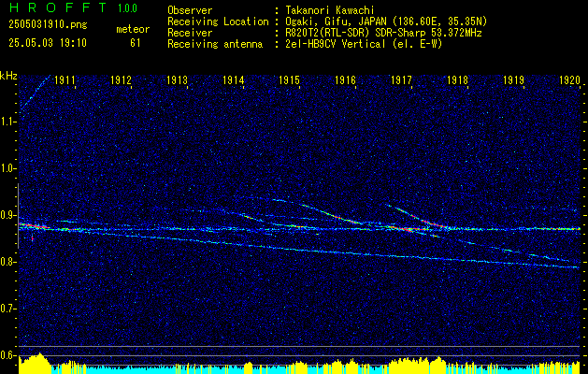
Task: Click the 0.9 kHz axis label
Action: click(x=8, y=215)
